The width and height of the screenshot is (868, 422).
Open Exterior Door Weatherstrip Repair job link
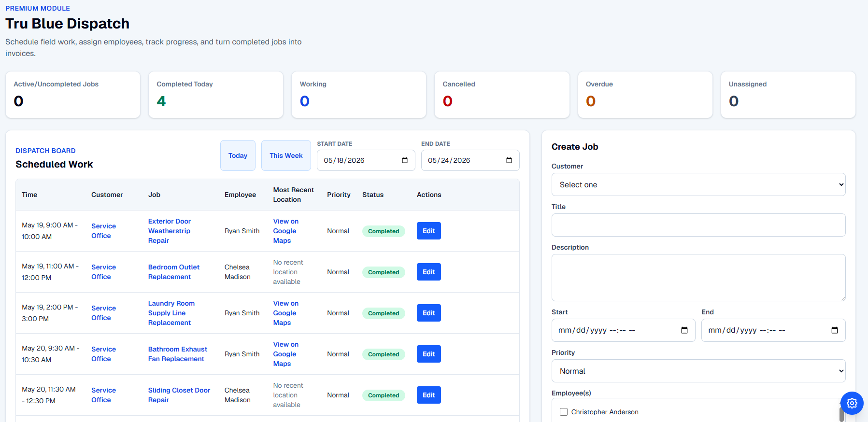click(x=169, y=231)
